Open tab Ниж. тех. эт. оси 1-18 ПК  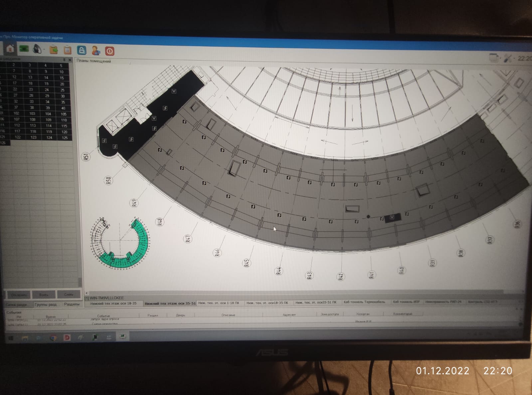pyautogui.click(x=219, y=303)
